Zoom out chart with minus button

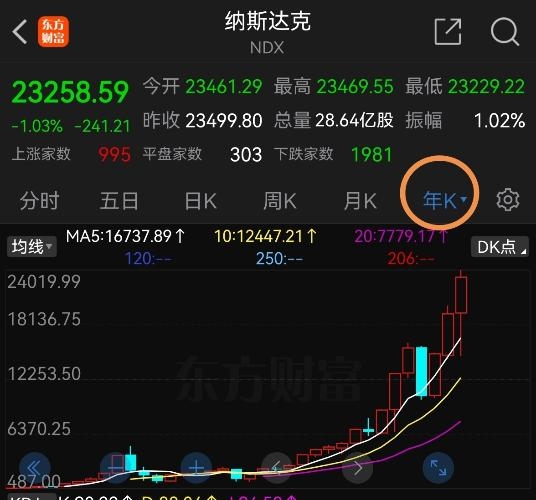click(x=116, y=468)
